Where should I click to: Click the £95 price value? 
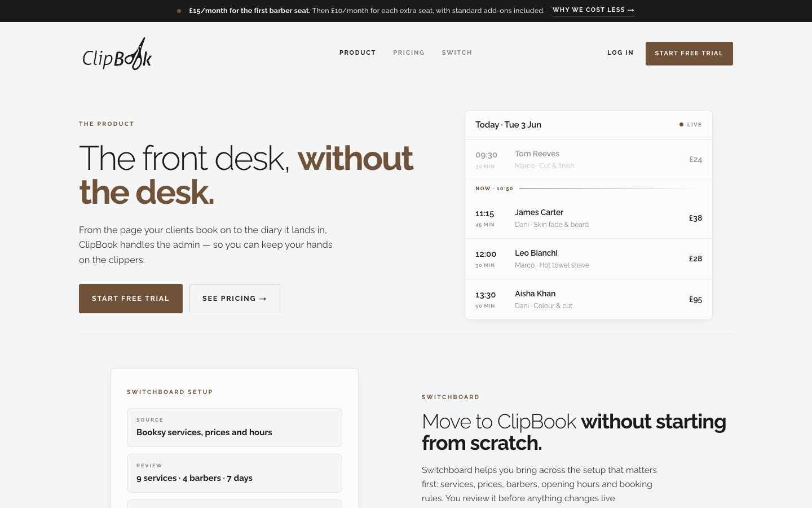point(695,300)
